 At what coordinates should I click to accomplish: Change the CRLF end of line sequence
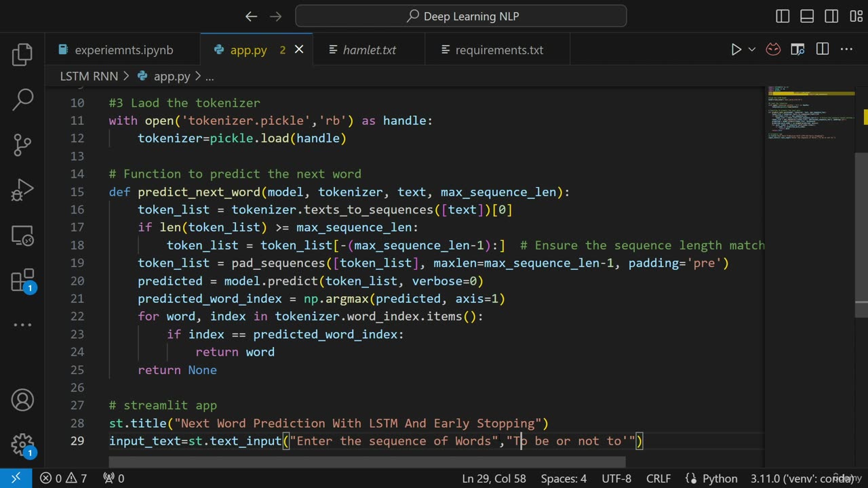click(658, 479)
